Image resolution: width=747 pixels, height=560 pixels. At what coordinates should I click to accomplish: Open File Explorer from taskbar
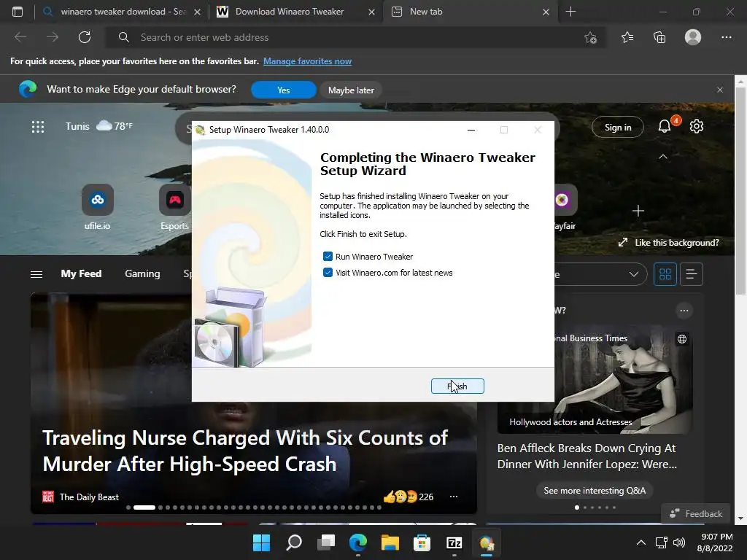pos(390,542)
